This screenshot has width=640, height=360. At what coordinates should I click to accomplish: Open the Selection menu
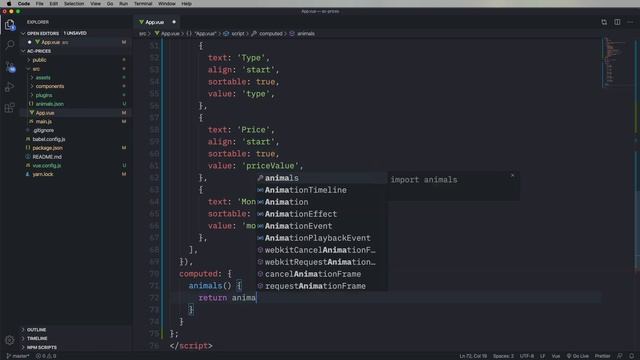[74, 4]
